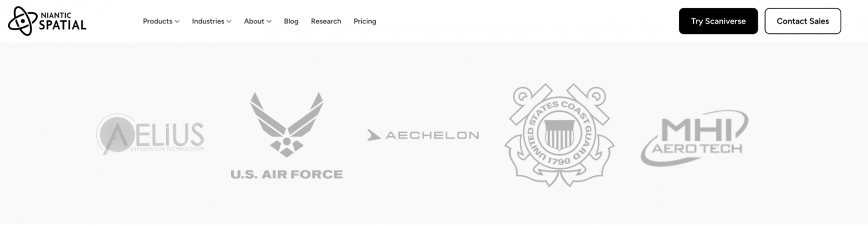This screenshot has width=868, height=226.
Task: Click the U.S. AIR FORCE caption text
Action: coord(287,174)
